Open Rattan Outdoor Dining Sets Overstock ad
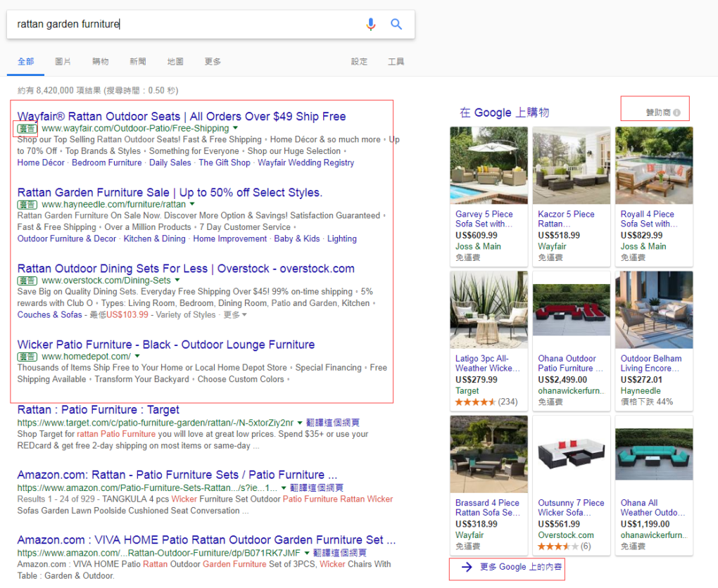The width and height of the screenshot is (718, 588). [x=186, y=268]
